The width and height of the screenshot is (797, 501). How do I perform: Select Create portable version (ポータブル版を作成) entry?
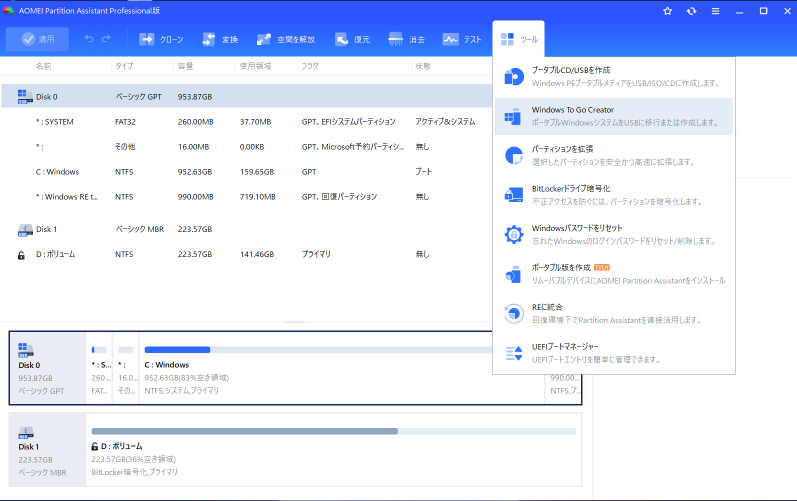click(x=614, y=274)
